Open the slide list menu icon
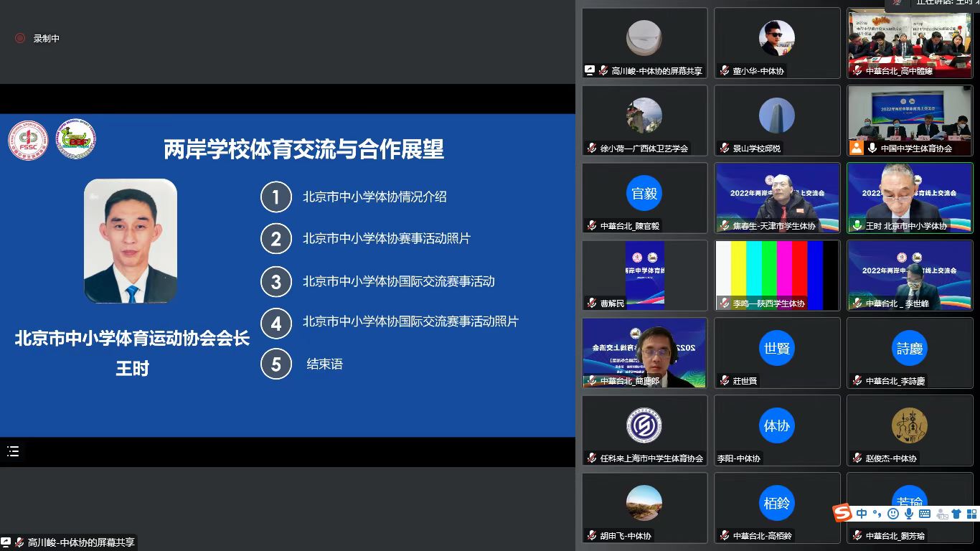This screenshot has height=551, width=980. coord(13,451)
